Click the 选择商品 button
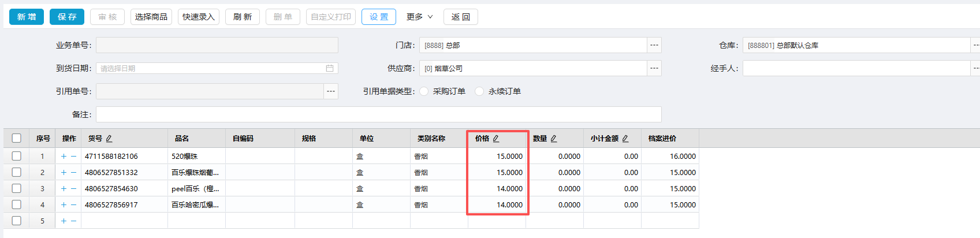The width and height of the screenshot is (980, 238). (151, 17)
